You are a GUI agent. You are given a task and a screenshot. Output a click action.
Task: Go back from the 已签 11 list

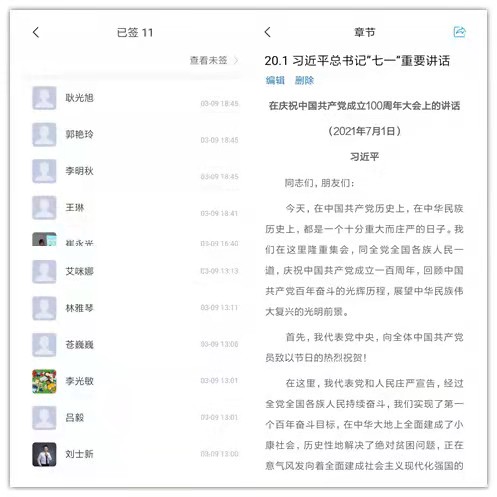(x=36, y=32)
